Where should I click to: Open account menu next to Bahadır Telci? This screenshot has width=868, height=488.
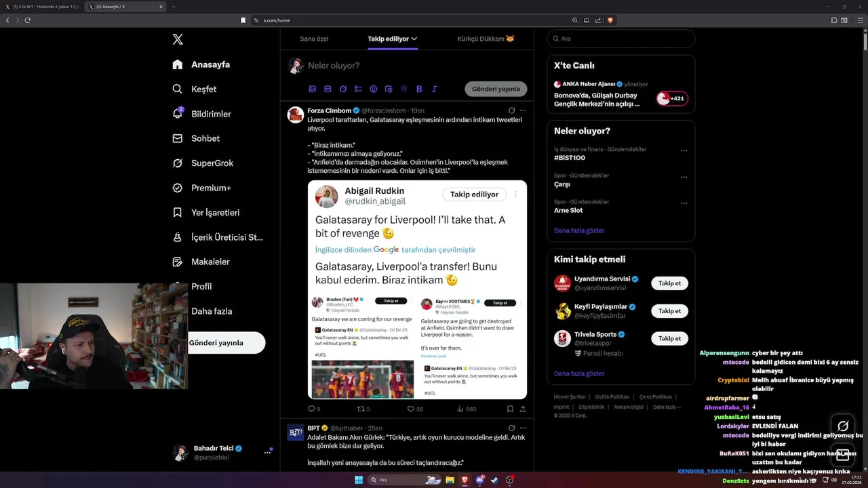[x=267, y=452]
